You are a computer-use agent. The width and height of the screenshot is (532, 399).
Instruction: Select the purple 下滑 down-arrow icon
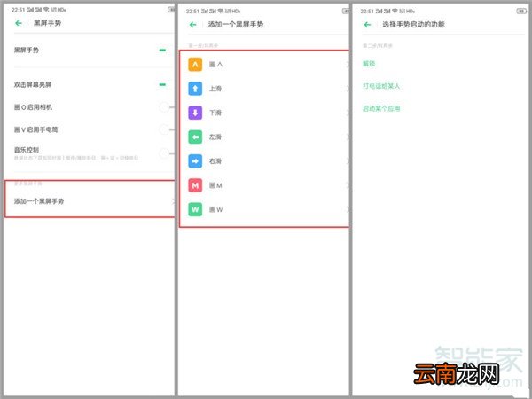[195, 113]
